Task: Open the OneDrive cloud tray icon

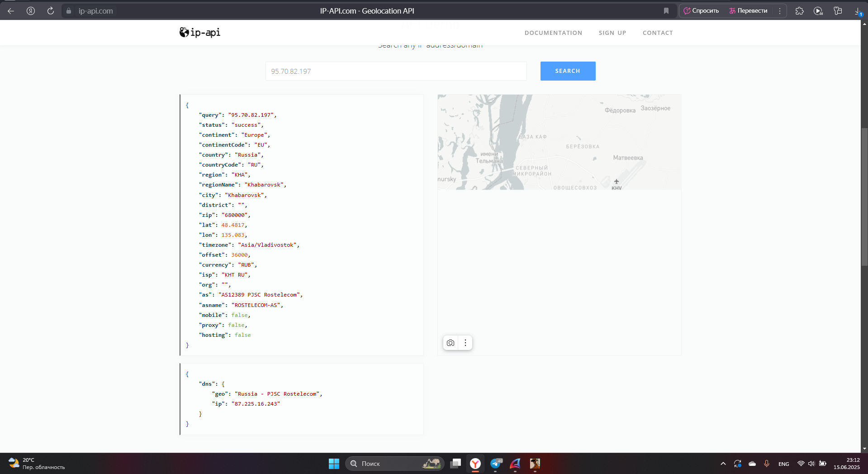Action: pos(752,464)
